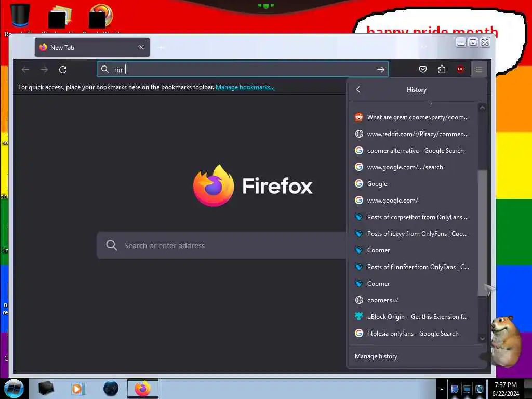Maximize the Firefox window
The width and height of the screenshot is (532, 399).
click(473, 43)
